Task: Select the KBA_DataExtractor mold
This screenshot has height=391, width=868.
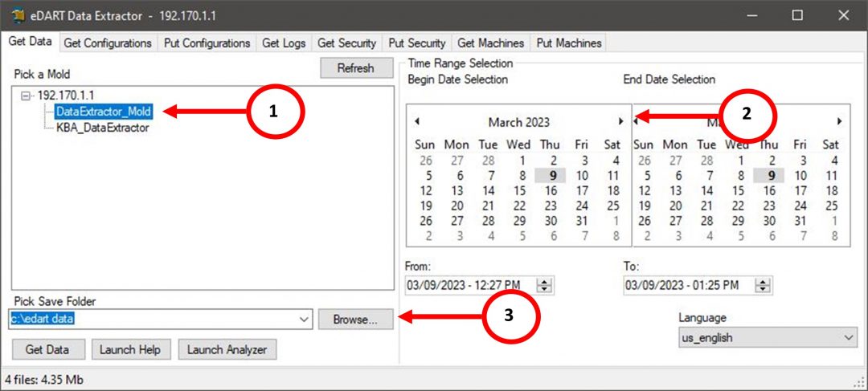Action: coord(102,128)
